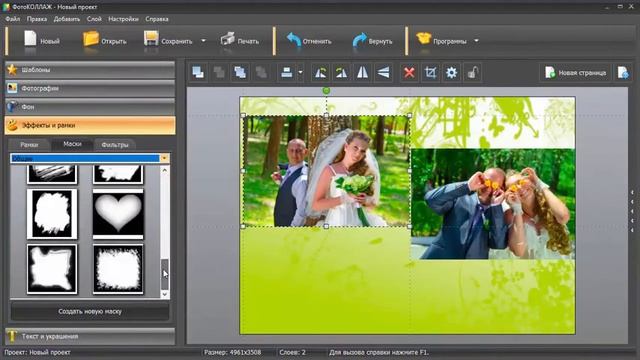Click the ФотоКОЛЛАЖ app icon in title bar
This screenshot has height=360, width=640.
pyautogui.click(x=6, y=7)
